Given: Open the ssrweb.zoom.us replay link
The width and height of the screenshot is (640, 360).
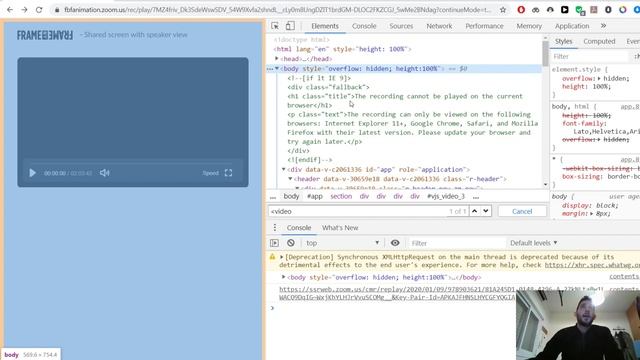Looking at the screenshot, I should pos(397,293).
